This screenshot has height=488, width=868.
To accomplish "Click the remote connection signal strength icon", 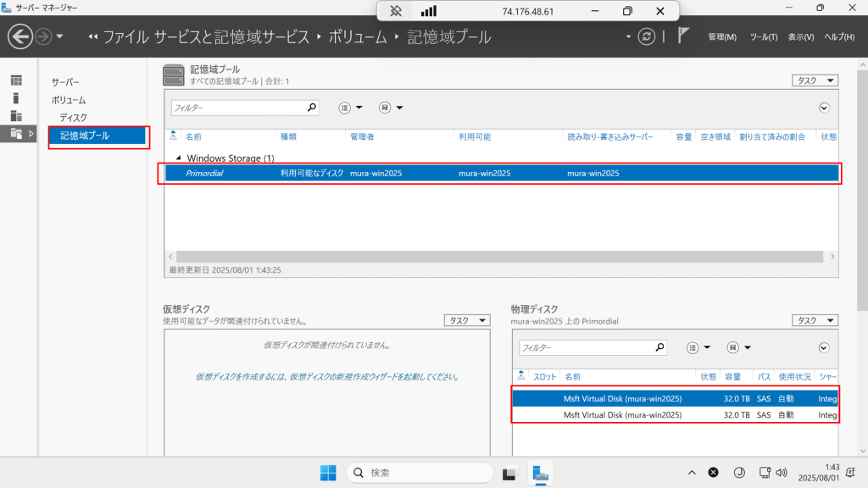I will (x=429, y=11).
